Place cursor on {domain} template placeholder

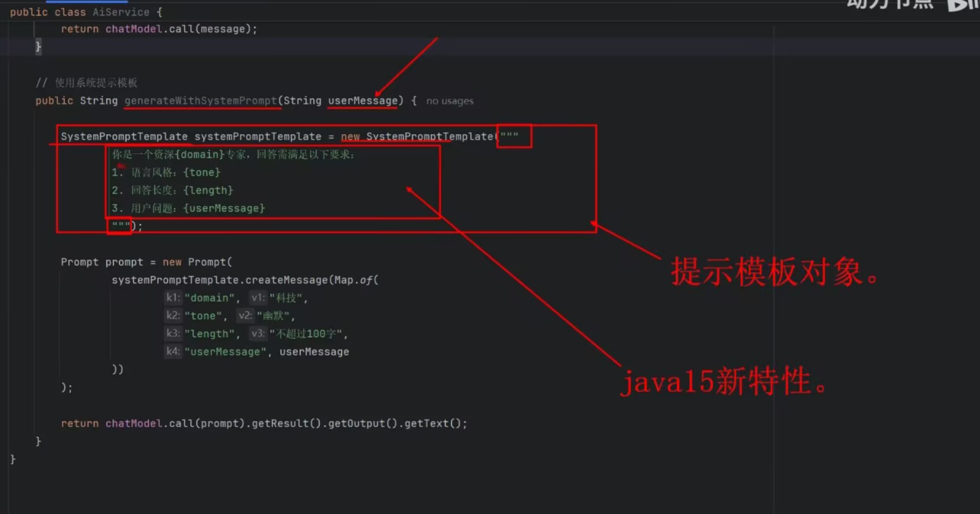tap(200, 154)
